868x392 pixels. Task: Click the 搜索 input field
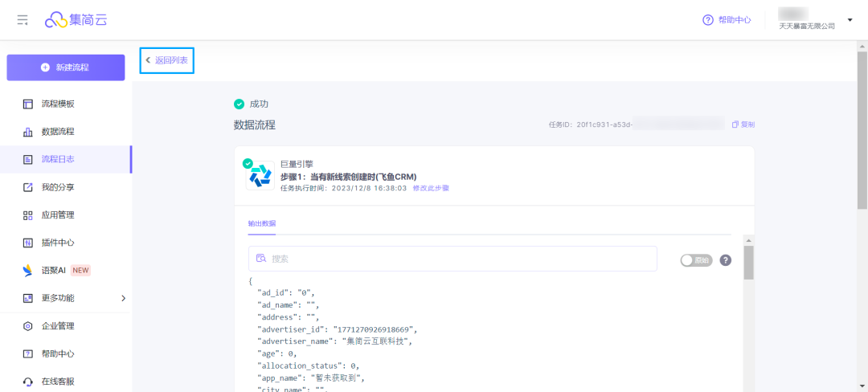click(x=452, y=259)
